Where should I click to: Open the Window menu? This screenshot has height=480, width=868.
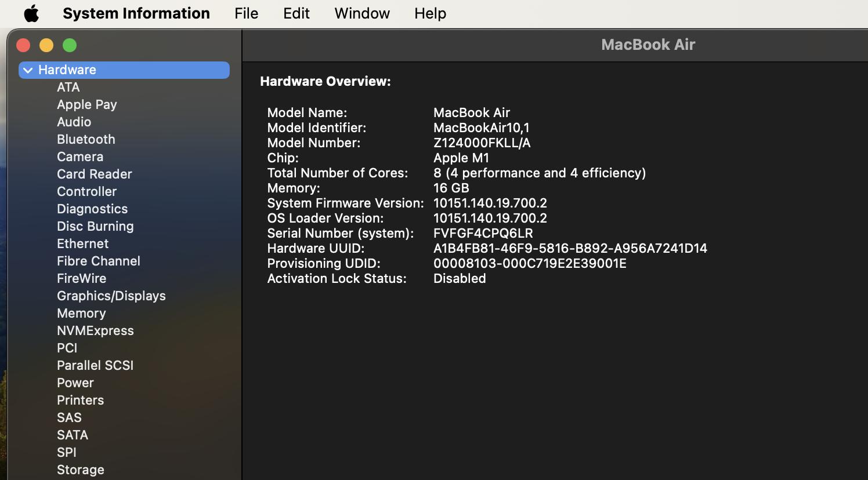tap(362, 13)
